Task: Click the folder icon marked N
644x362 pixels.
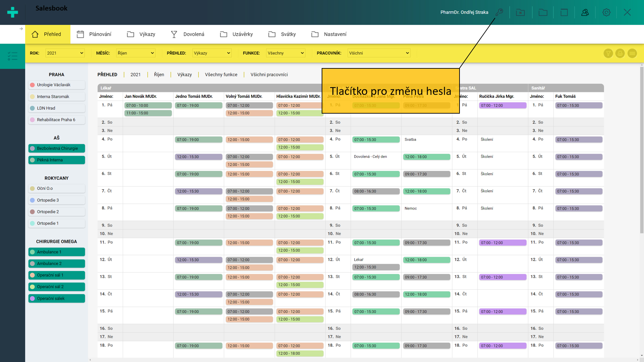Action: (520, 12)
